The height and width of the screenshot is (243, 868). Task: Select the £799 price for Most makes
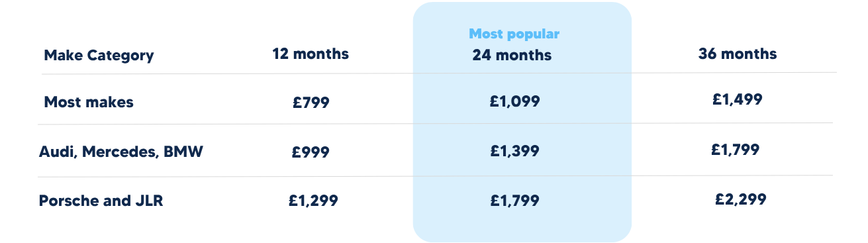coord(311,103)
